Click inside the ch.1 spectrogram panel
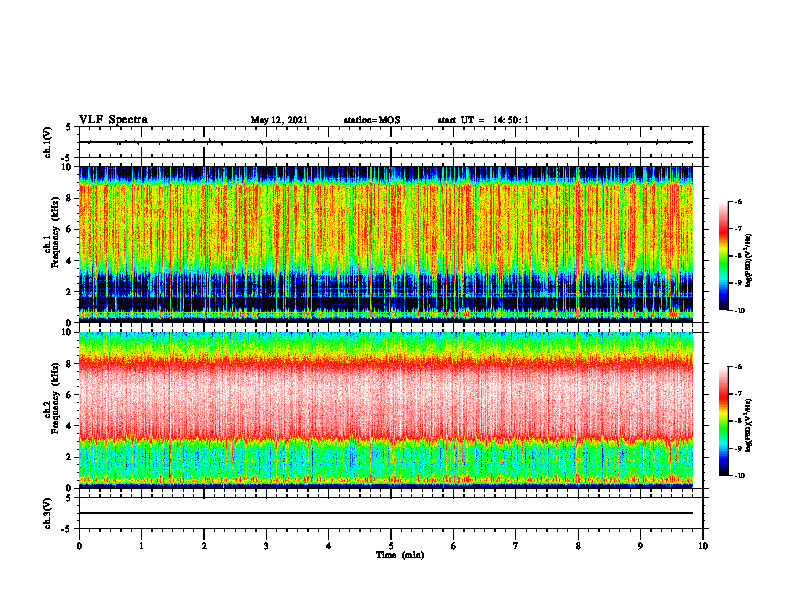The height and width of the screenshot is (612, 792). [386, 244]
